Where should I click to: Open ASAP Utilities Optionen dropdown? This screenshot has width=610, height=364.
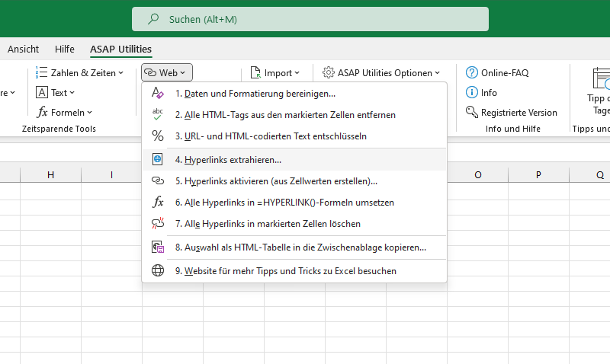point(437,72)
